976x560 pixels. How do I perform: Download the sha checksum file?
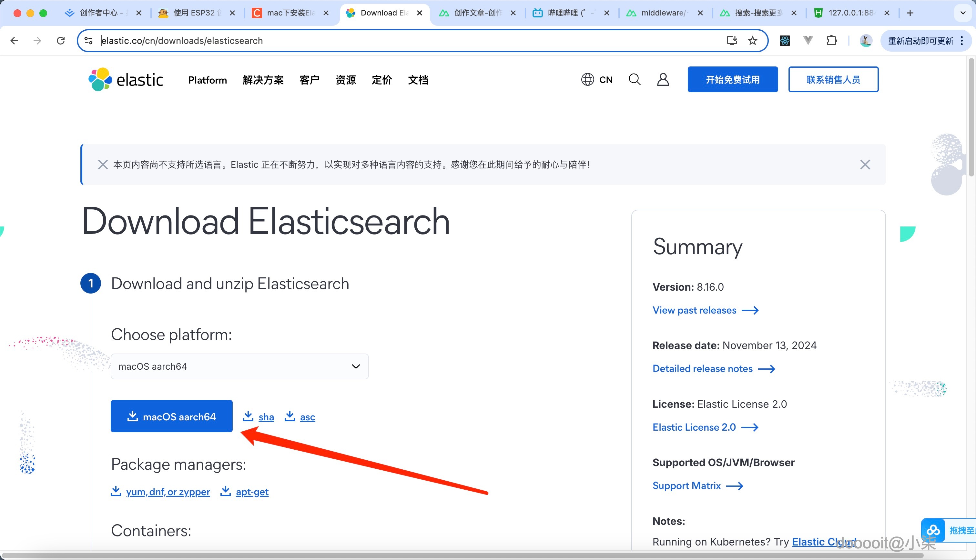point(266,417)
